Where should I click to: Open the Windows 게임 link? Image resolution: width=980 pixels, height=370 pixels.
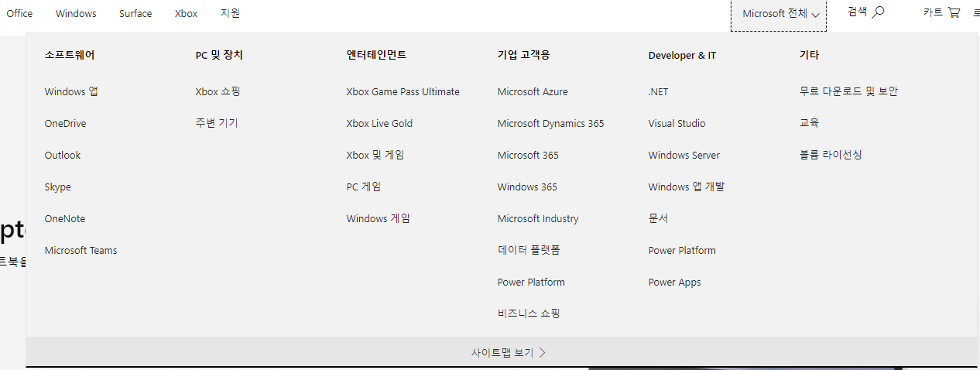[x=379, y=218]
